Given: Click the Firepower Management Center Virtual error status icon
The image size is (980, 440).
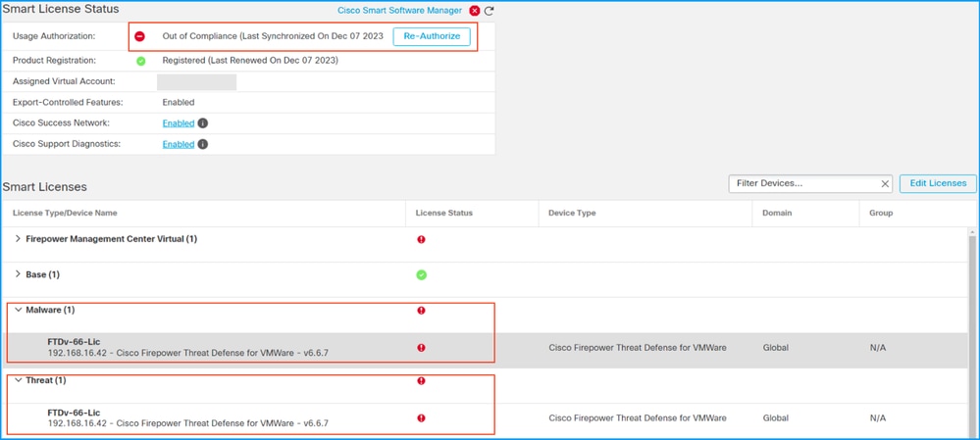Looking at the screenshot, I should tap(421, 240).
